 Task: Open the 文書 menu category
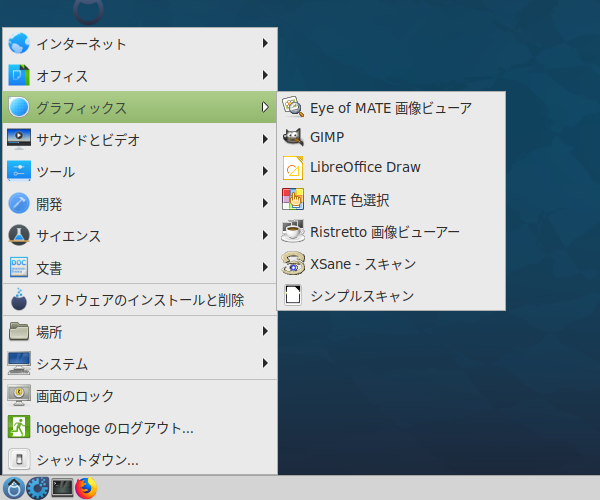[140, 267]
